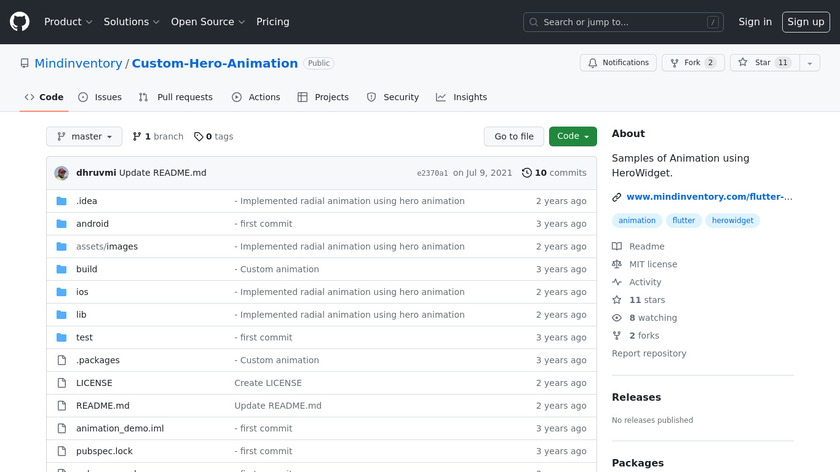Screen dimensions: 840x472
Task: Click the file icon beside pubspec.lock
Action: click(62, 451)
